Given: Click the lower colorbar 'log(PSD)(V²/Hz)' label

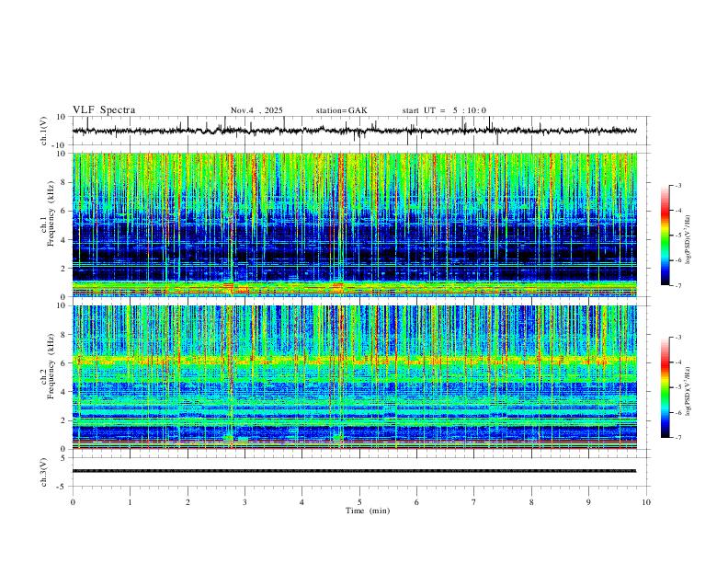Looking at the screenshot, I should point(688,391).
